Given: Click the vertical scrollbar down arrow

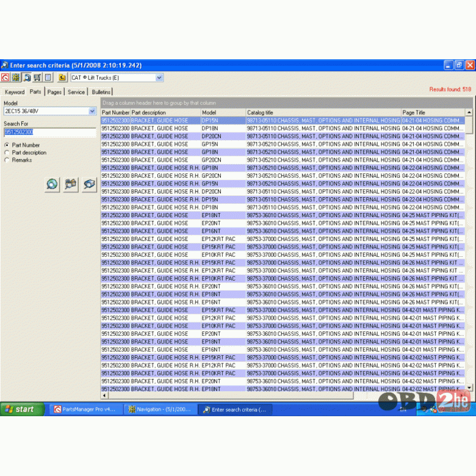Looking at the screenshot, I should pos(469,388).
